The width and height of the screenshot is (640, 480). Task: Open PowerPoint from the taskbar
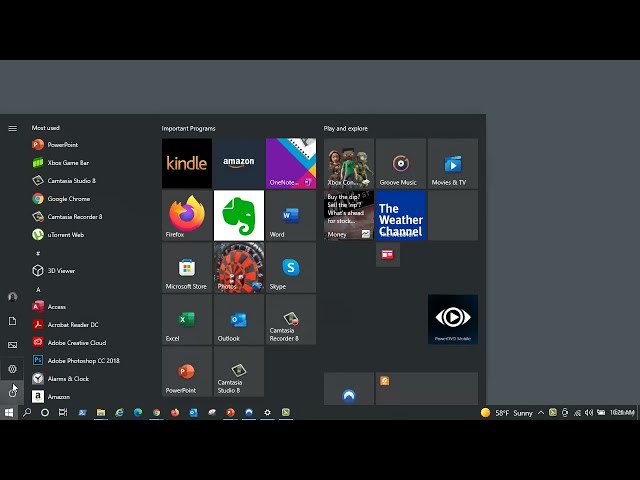click(230, 413)
